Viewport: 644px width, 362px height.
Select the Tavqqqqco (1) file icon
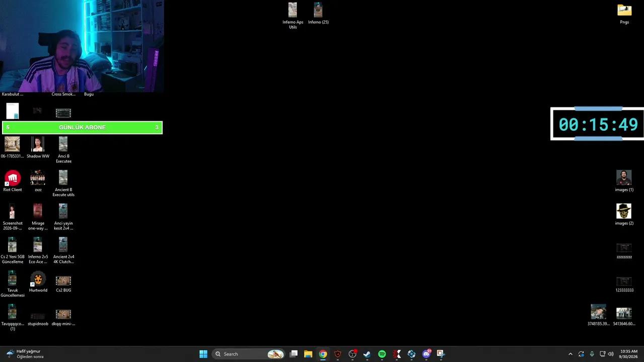[x=13, y=318]
